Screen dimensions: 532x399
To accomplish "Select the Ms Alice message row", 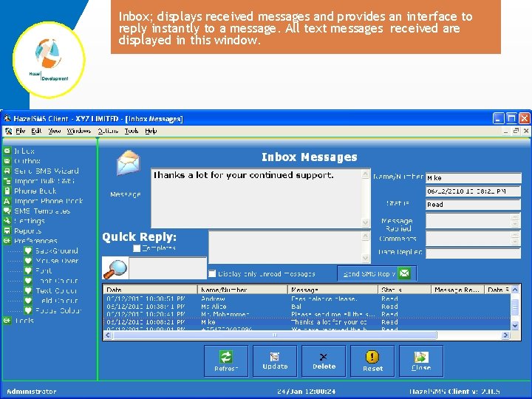I will [307, 307].
